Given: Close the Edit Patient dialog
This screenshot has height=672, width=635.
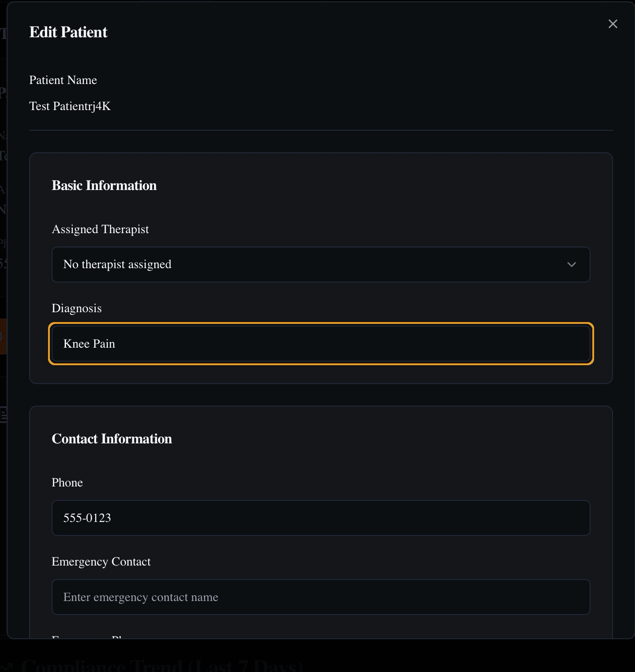Looking at the screenshot, I should [613, 24].
